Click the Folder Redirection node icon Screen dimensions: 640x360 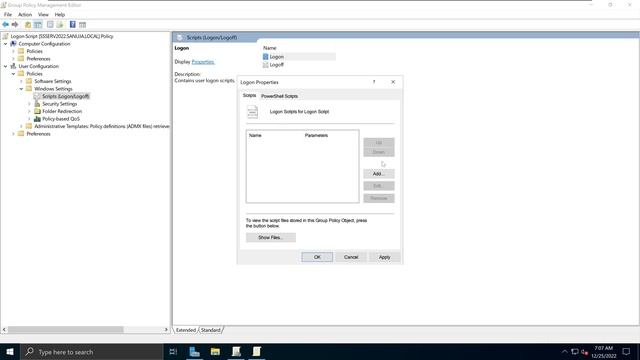(37, 111)
